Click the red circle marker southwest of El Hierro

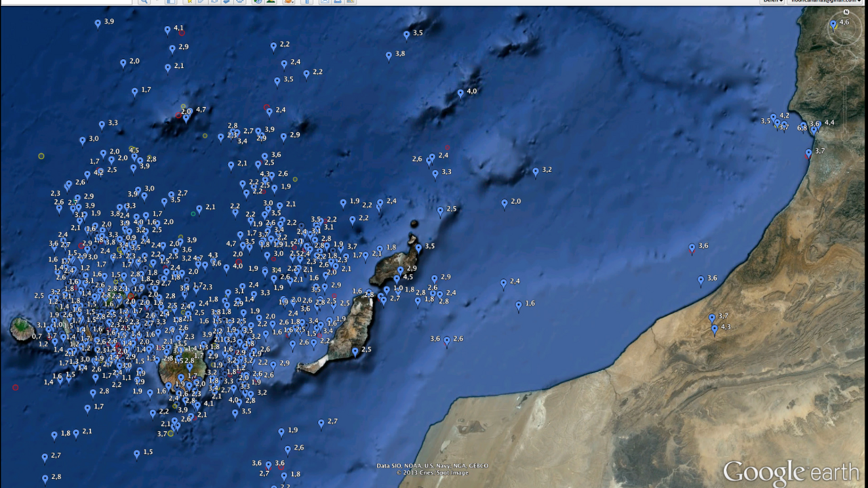point(16,388)
